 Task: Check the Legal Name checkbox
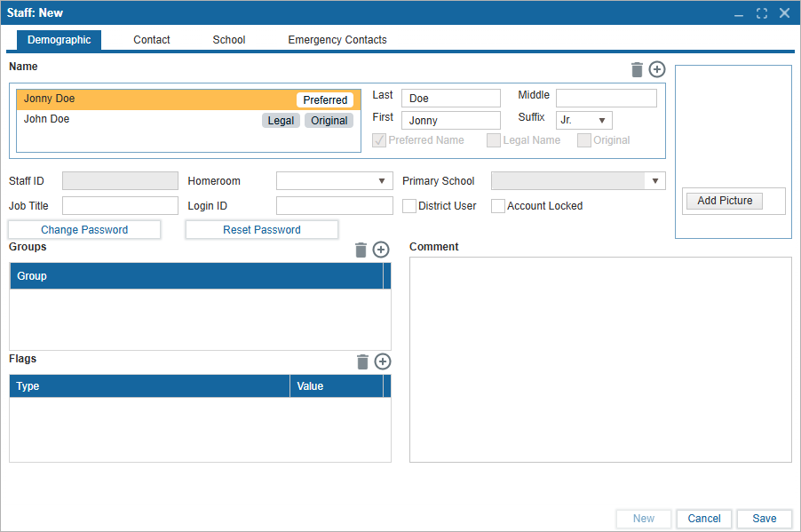pyautogui.click(x=494, y=140)
